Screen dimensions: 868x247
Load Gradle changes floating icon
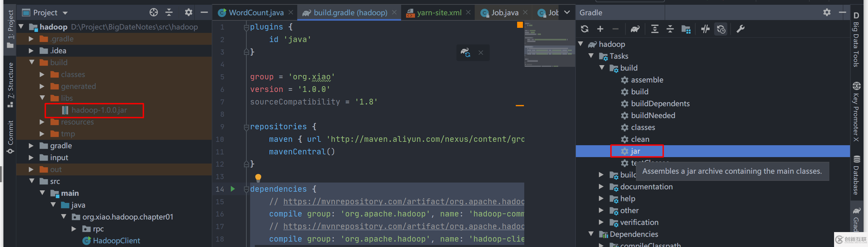[465, 53]
